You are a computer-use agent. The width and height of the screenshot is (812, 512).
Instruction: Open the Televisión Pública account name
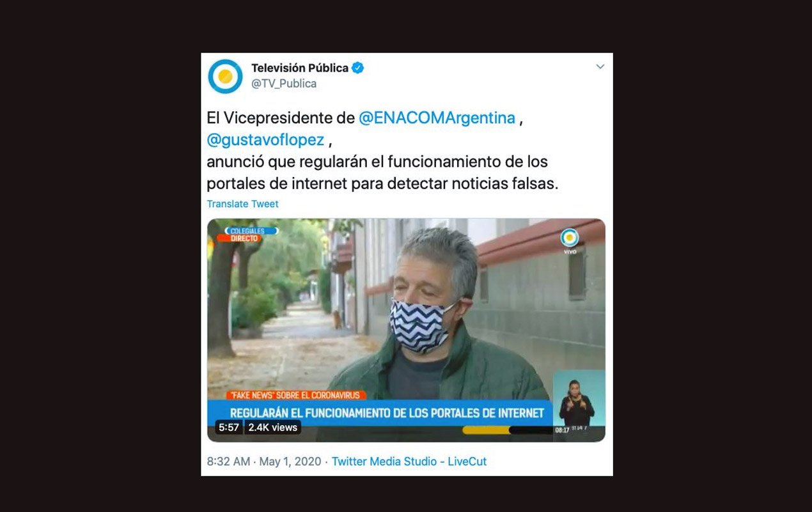point(299,68)
